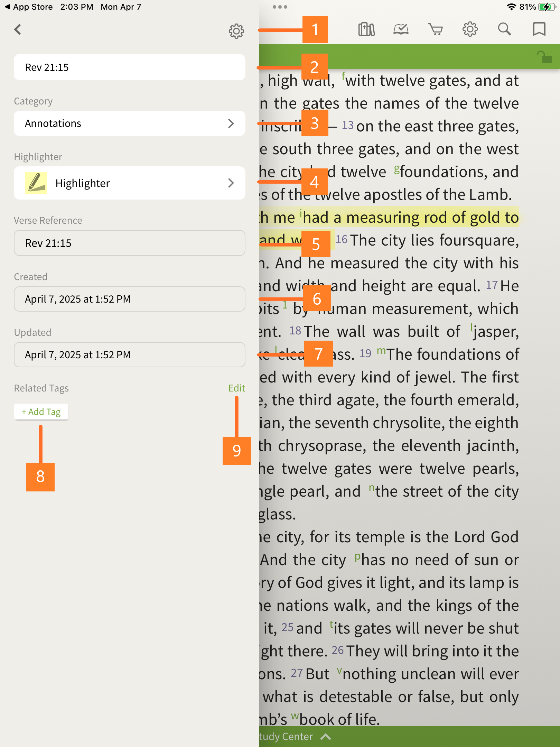Open reader settings gear in top toolbar

point(470,29)
